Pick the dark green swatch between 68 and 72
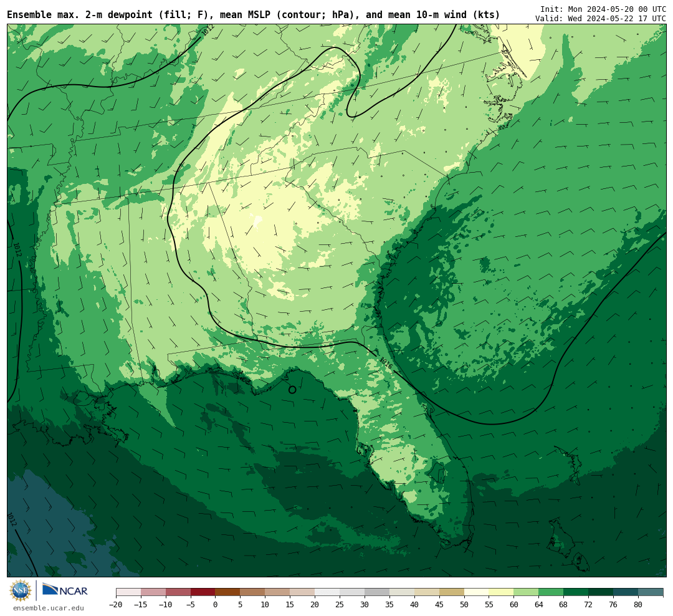This screenshot has height=616, width=673. point(576,592)
